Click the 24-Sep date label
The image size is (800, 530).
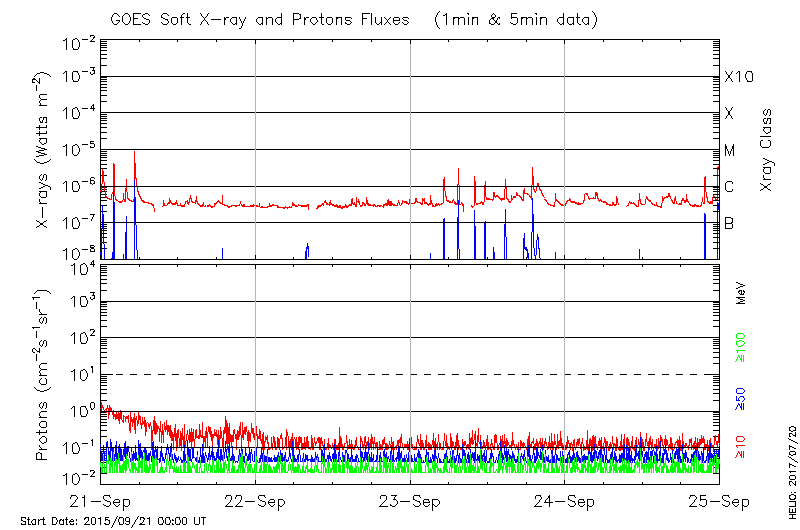tap(564, 501)
